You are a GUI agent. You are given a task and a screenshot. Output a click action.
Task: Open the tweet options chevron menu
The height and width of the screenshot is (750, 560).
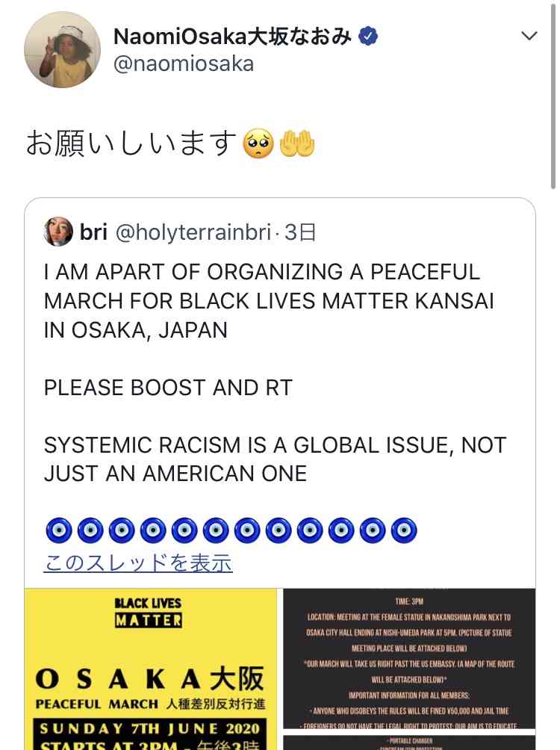tap(529, 36)
